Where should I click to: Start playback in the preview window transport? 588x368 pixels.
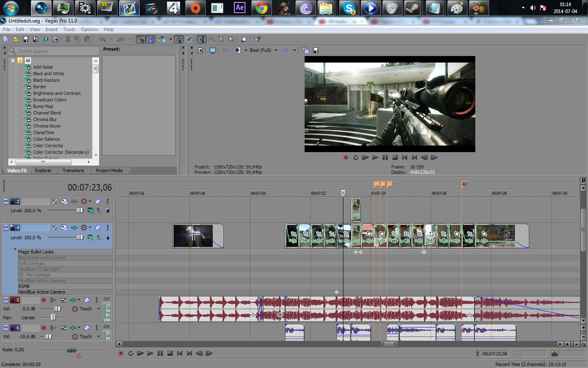pyautogui.click(x=375, y=157)
